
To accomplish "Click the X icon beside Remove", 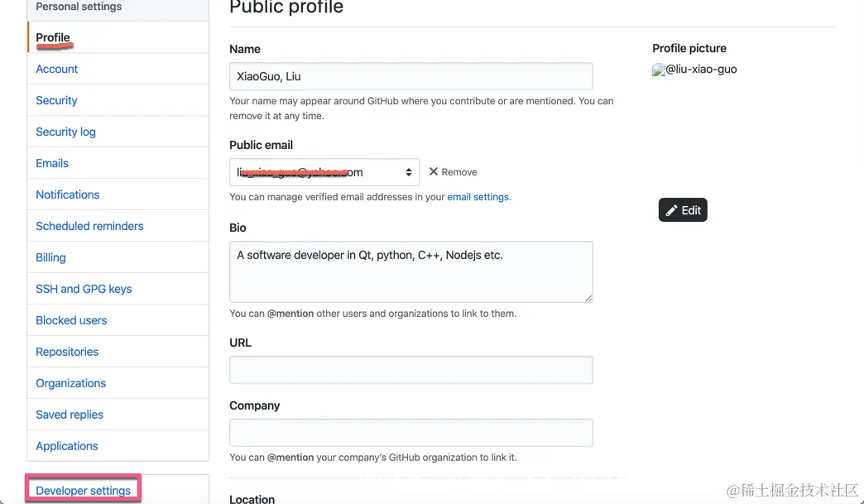I will click(434, 171).
